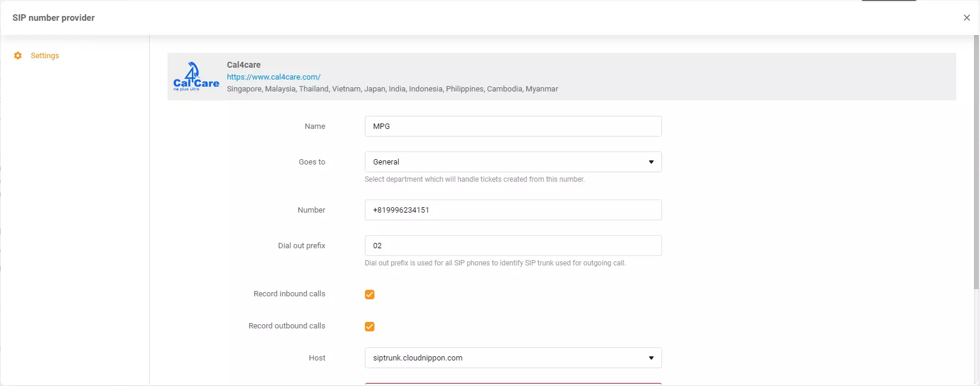Expand the Host dropdown showing siptrunk.cloudnippon.com
Viewport: 980px width, 386px height.
pos(505,358)
